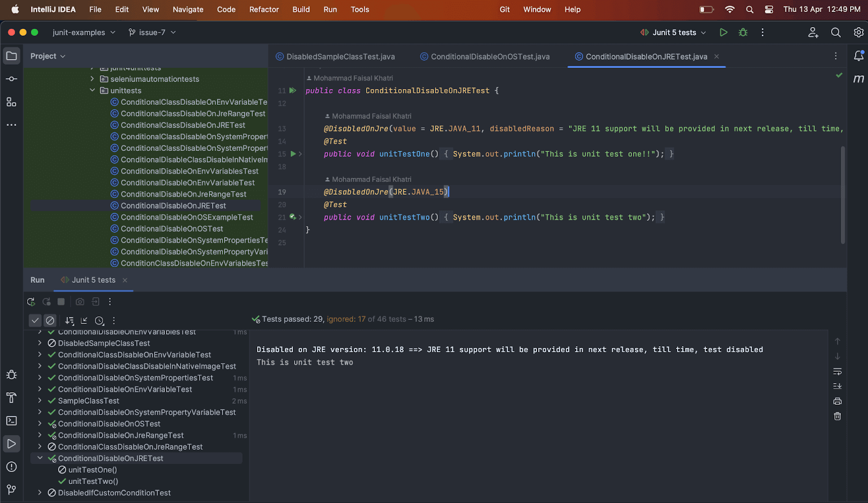Open the Junit 5 tests run configuration dropdown
This screenshot has width=868, height=503.
tap(673, 32)
